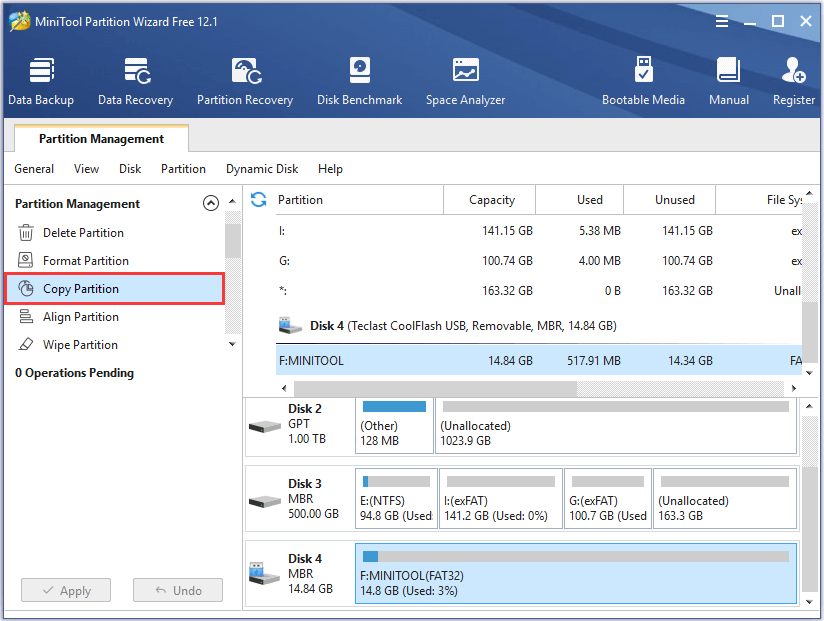Click Copy Partition in the sidebar
The height and width of the screenshot is (621, 824).
[80, 289]
